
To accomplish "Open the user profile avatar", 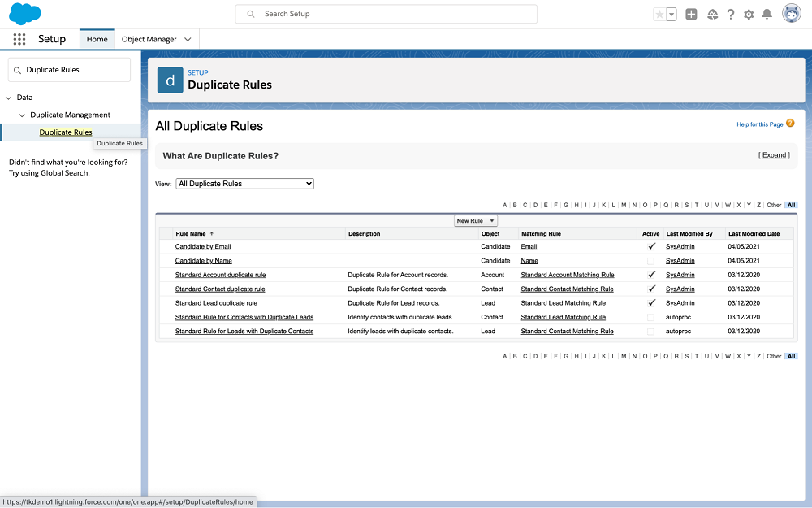I will coord(791,14).
